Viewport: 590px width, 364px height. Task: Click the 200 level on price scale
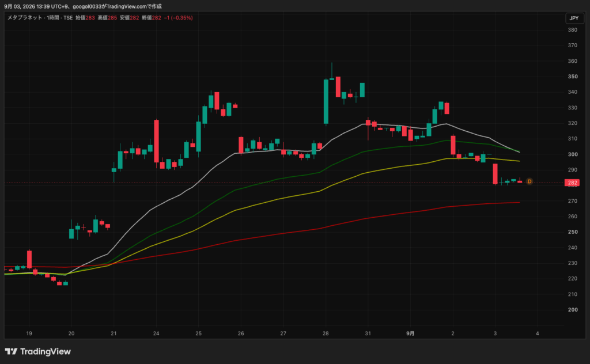tap(573, 309)
